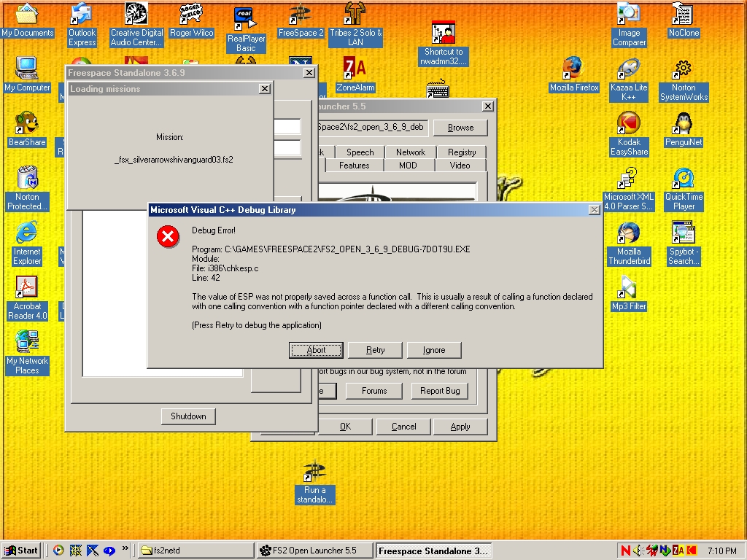The width and height of the screenshot is (747, 560).
Task: Open the Start menu
Action: tap(21, 551)
